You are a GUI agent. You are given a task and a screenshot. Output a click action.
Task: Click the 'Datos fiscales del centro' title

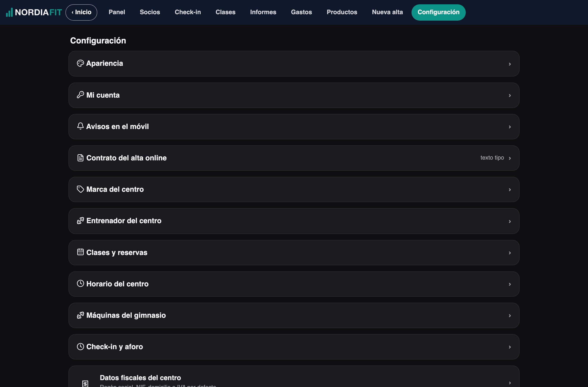pyautogui.click(x=140, y=378)
